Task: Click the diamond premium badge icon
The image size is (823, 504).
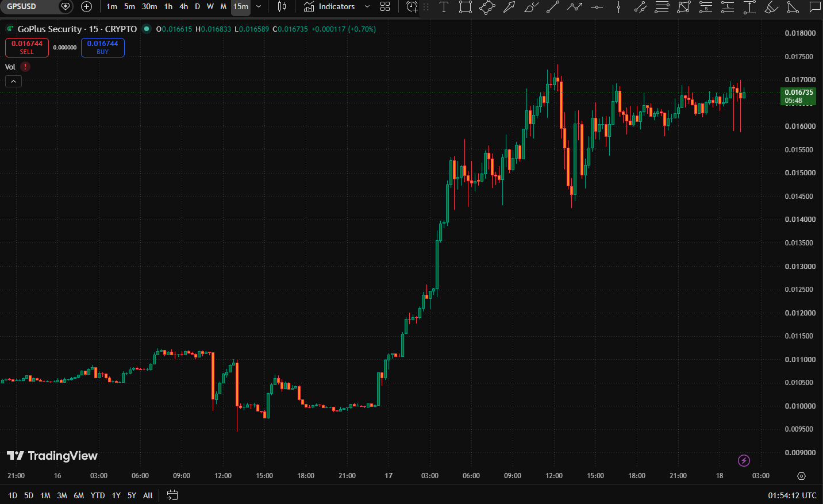Action: coord(66,7)
